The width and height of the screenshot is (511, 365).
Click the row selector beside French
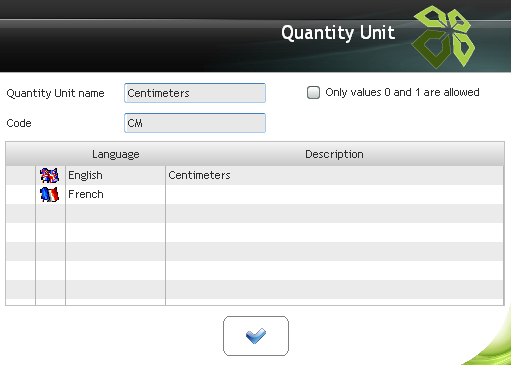coord(21,194)
